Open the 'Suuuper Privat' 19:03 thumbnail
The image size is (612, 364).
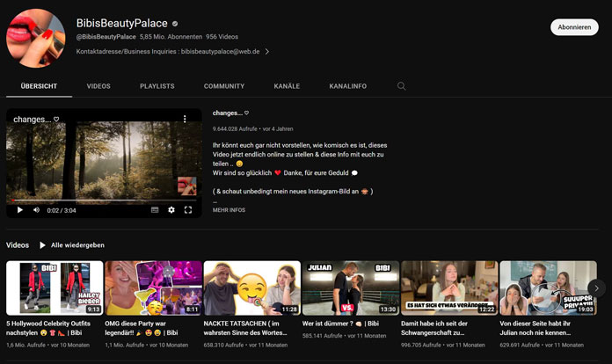coord(548,288)
